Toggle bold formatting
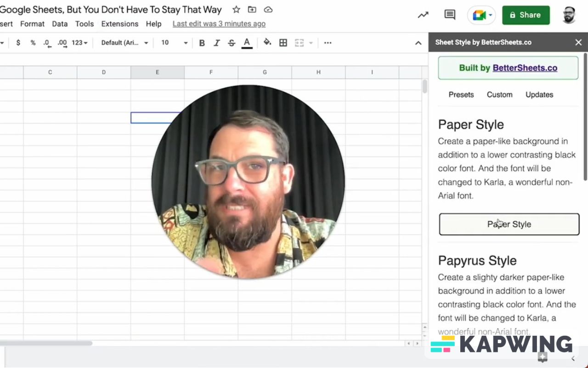Screen dimensions: 588x368 [x=202, y=43]
